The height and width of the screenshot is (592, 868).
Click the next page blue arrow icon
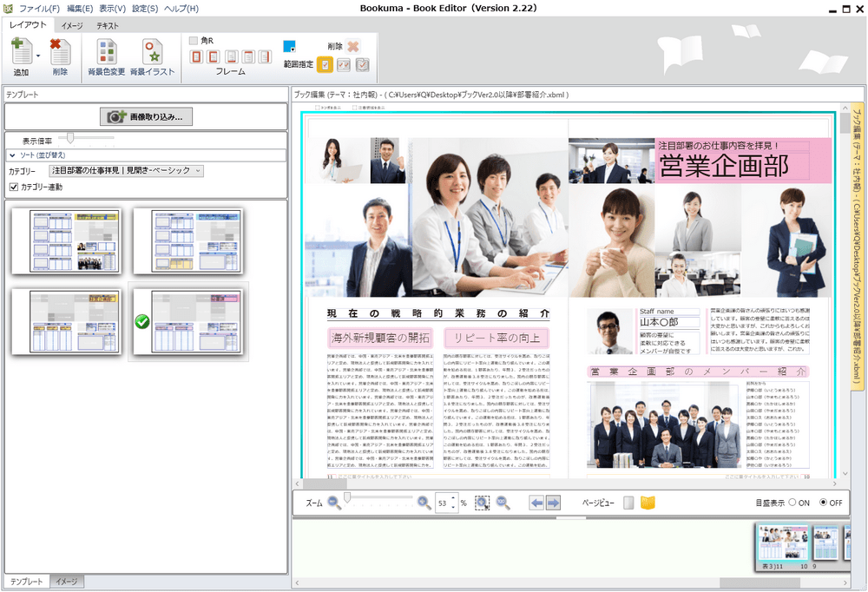[x=553, y=501]
